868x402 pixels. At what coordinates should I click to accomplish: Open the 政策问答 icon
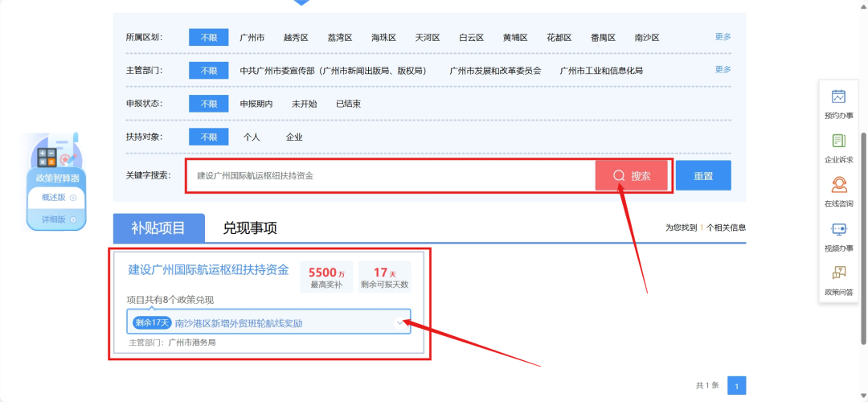(x=838, y=272)
